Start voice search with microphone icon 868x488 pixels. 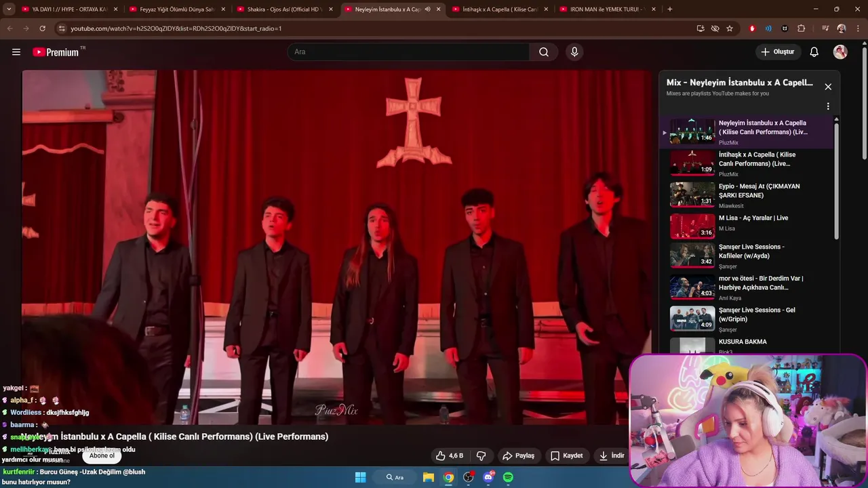tap(574, 52)
